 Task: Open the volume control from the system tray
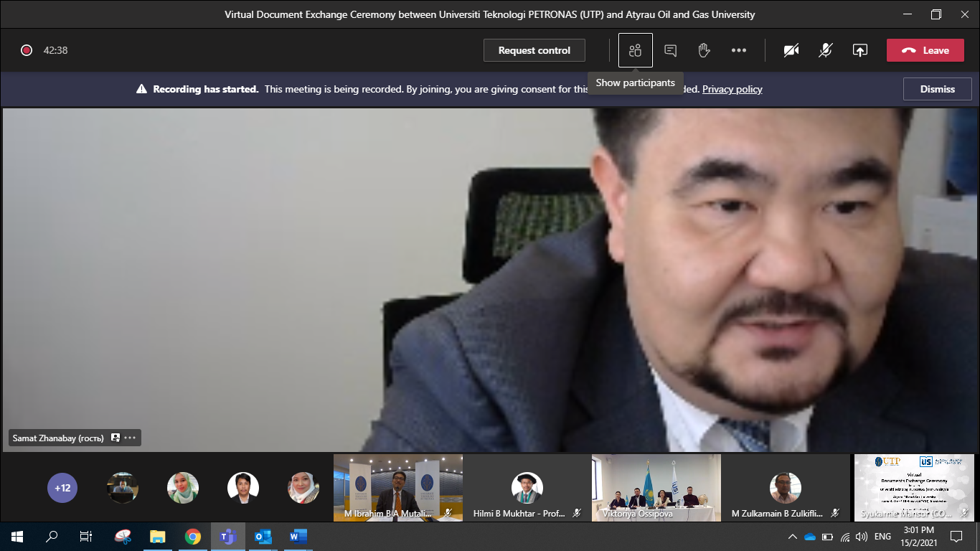coord(862,536)
